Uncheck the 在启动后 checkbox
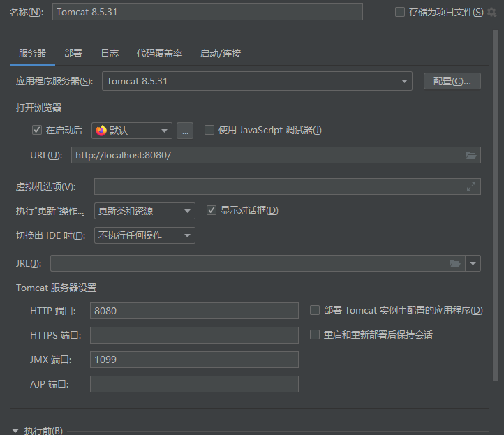The width and height of the screenshot is (504, 435). pos(37,130)
